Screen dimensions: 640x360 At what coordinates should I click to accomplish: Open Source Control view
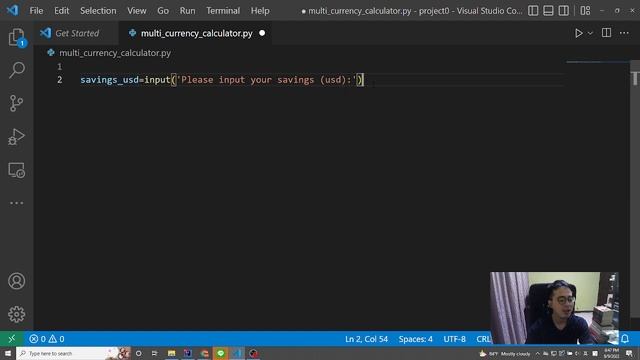coord(16,103)
